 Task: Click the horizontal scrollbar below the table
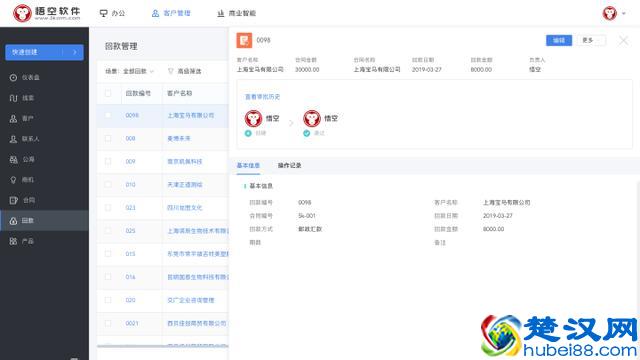point(162,346)
